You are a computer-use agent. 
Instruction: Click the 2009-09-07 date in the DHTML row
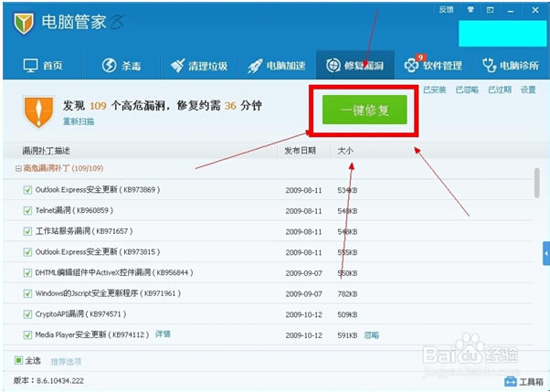(x=303, y=273)
